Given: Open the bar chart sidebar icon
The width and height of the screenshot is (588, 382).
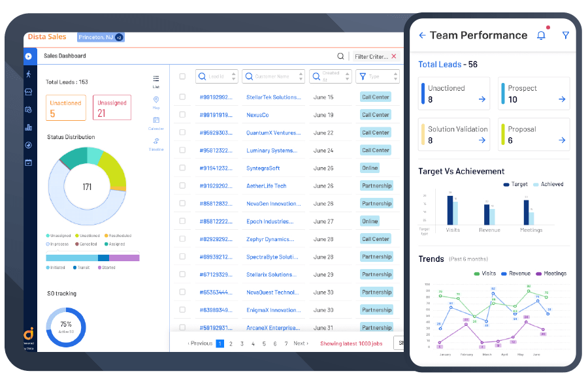Looking at the screenshot, I should [x=29, y=127].
